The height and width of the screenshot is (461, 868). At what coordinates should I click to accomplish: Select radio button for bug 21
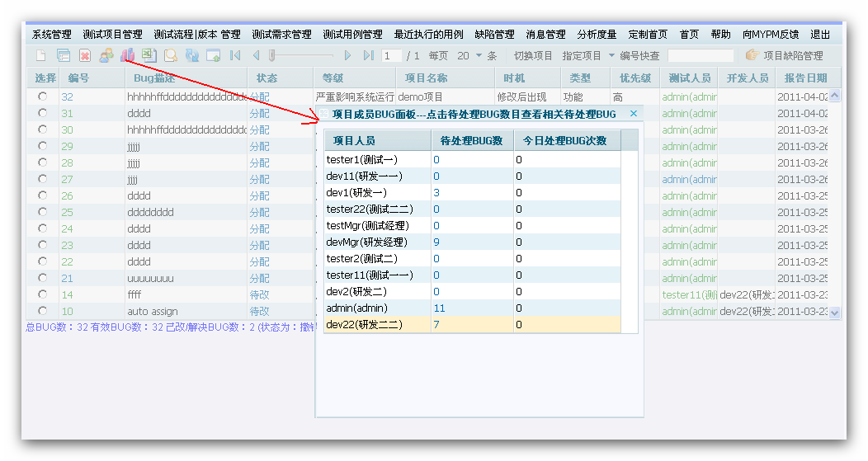[x=43, y=278]
